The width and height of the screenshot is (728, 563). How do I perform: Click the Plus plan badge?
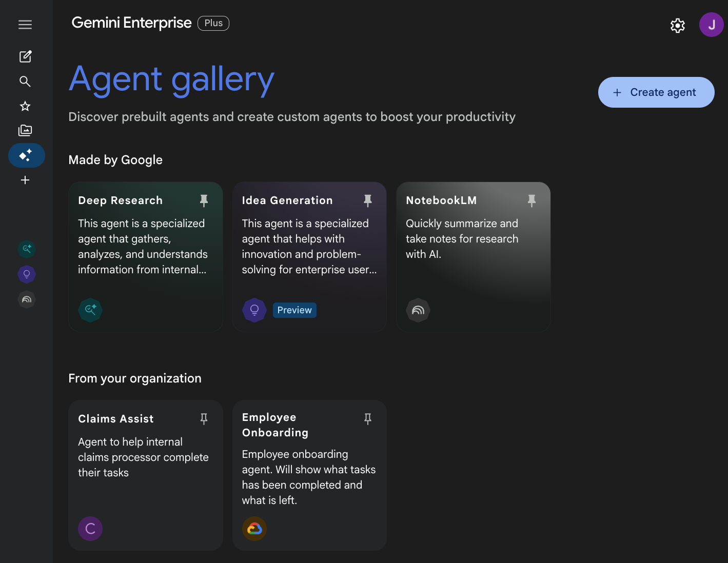click(x=213, y=23)
